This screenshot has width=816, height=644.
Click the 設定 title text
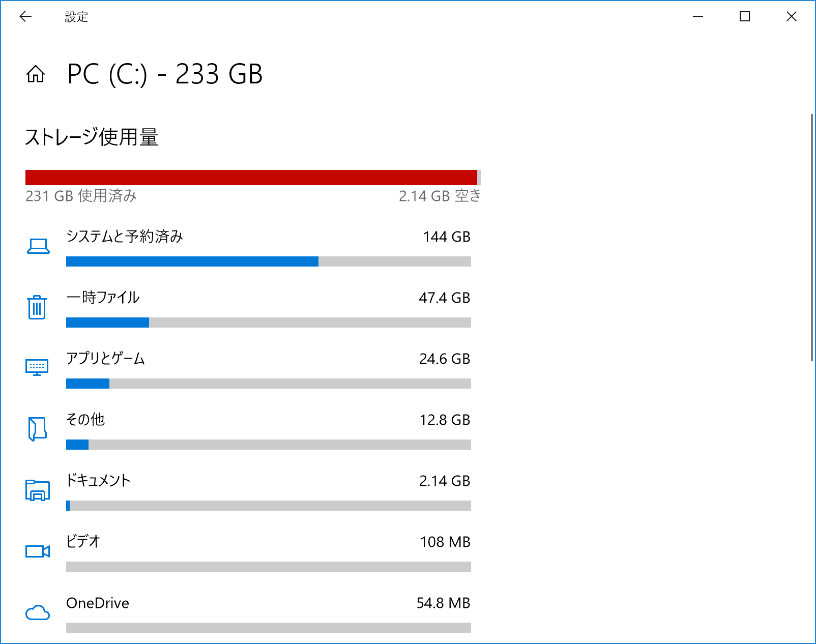75,17
